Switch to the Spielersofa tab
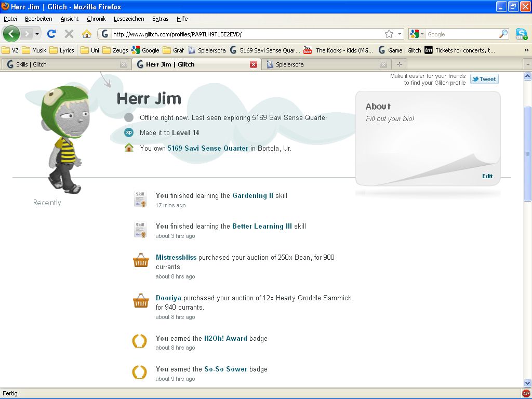 [322, 64]
